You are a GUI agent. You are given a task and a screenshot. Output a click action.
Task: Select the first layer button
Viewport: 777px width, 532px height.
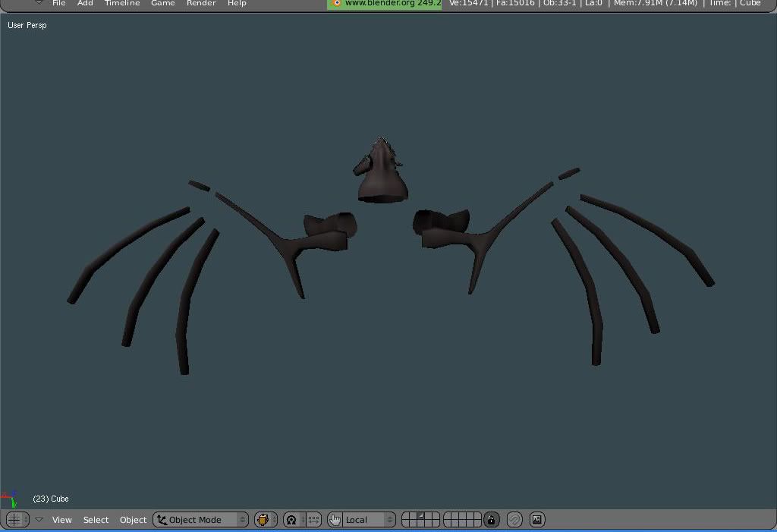406,516
